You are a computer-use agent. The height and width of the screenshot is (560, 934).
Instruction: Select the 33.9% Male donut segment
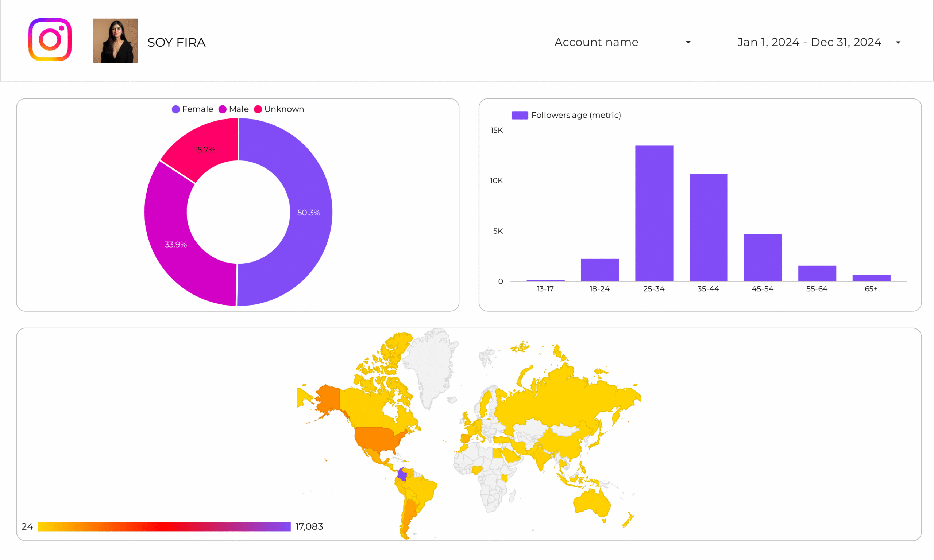175,245
